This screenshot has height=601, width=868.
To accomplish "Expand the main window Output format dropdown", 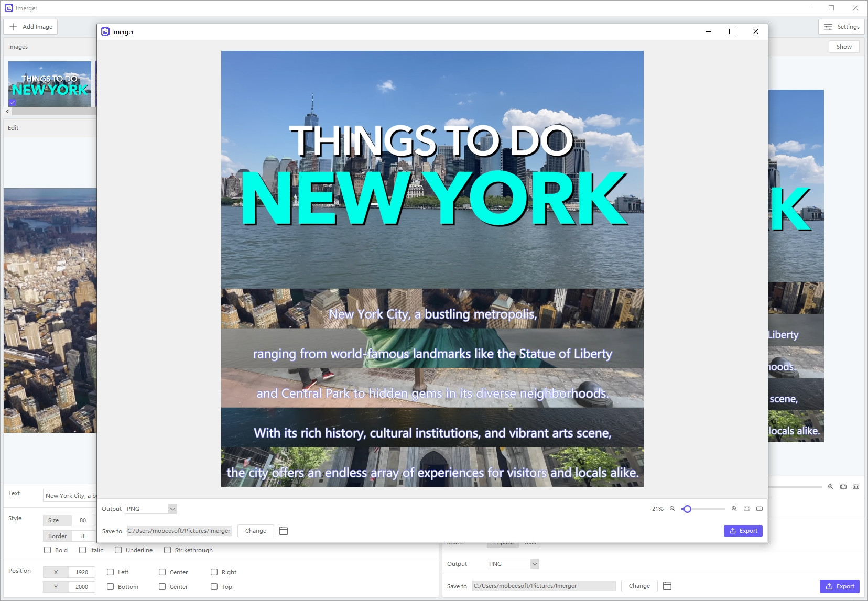I will click(513, 564).
